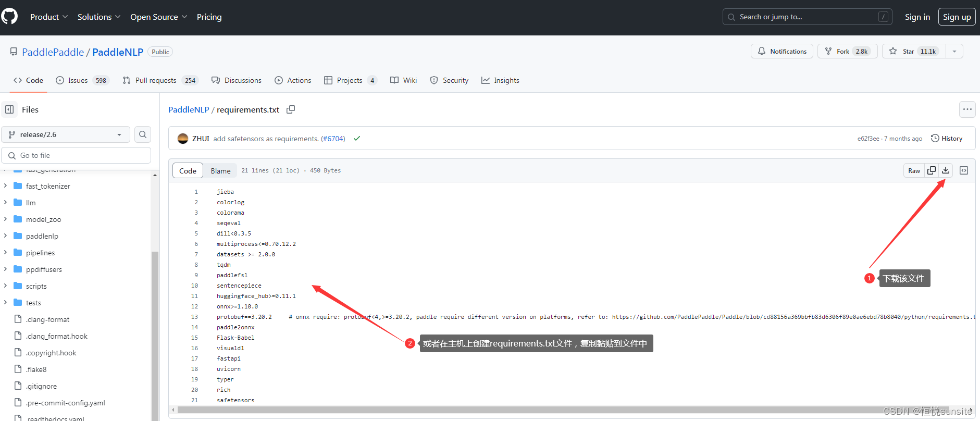
Task: Open the Projects tab
Action: click(x=351, y=80)
